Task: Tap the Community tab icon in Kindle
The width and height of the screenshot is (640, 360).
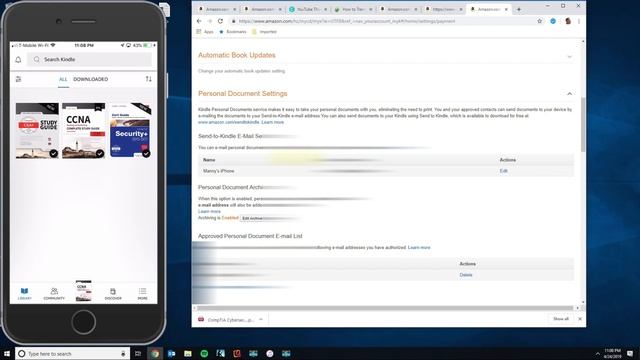Action: tap(54, 293)
